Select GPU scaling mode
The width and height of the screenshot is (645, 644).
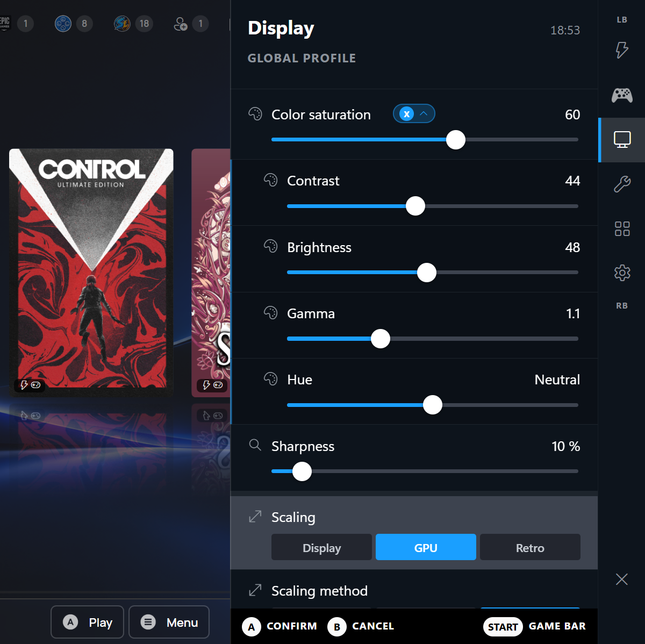(x=426, y=547)
